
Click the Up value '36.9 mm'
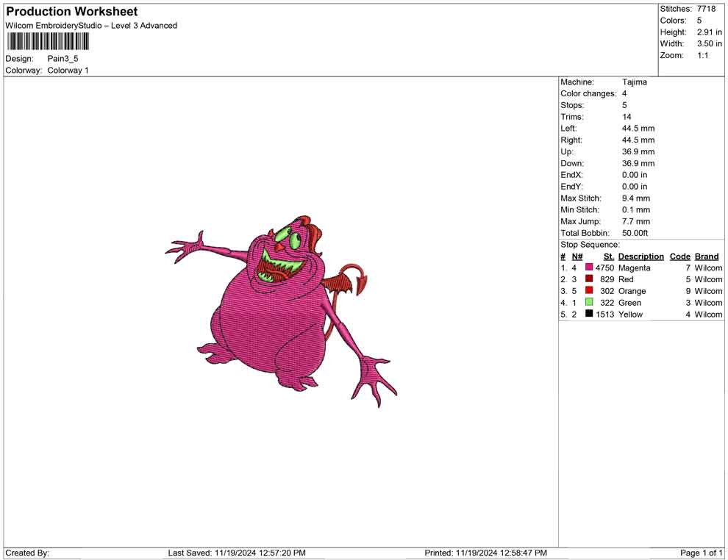(x=638, y=151)
